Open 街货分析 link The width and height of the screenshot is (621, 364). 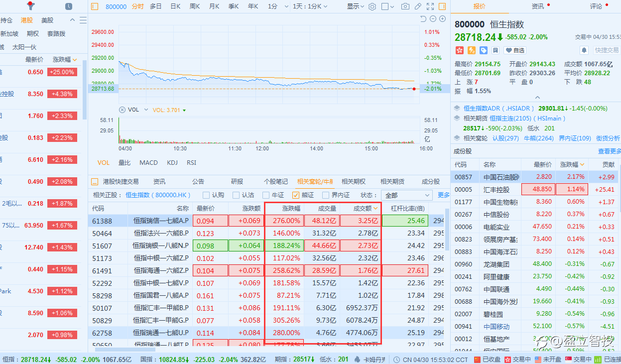pos(608,138)
